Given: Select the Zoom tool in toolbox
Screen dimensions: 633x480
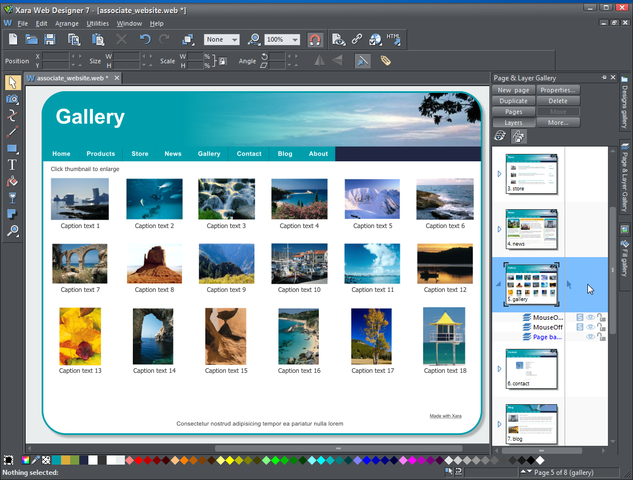Looking at the screenshot, I should coord(13,231).
